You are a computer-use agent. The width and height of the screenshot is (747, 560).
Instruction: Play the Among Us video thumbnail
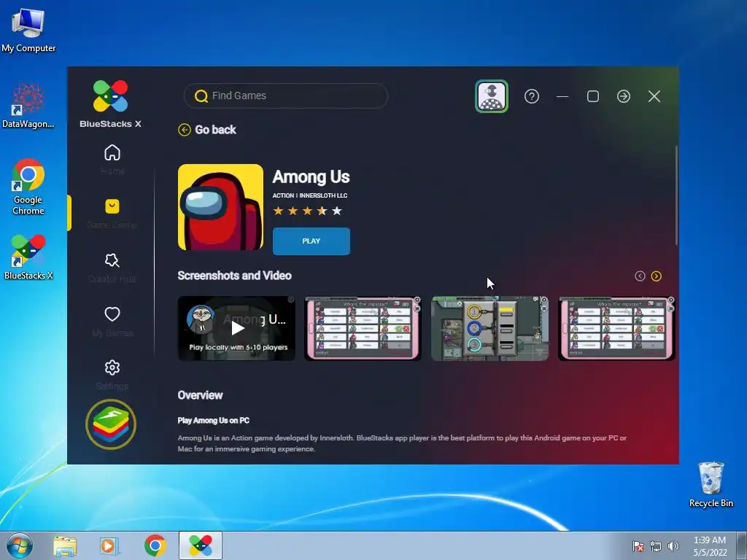(x=236, y=328)
